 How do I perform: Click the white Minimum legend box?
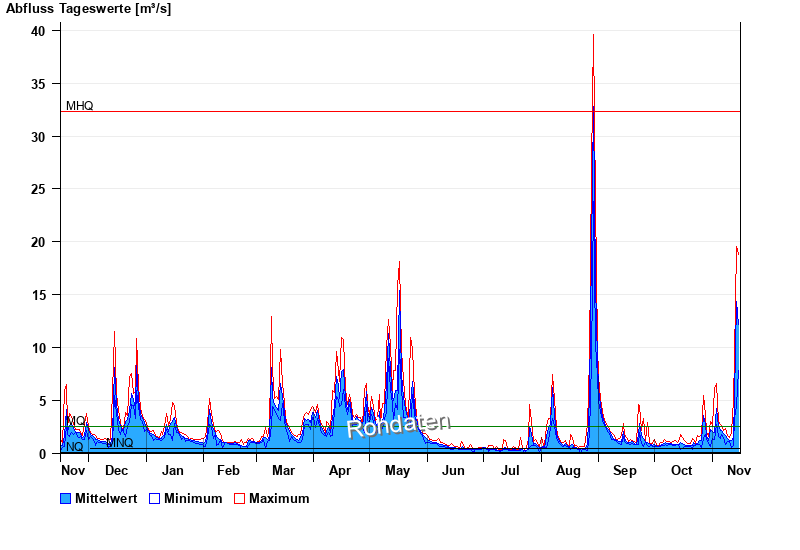click(154, 498)
